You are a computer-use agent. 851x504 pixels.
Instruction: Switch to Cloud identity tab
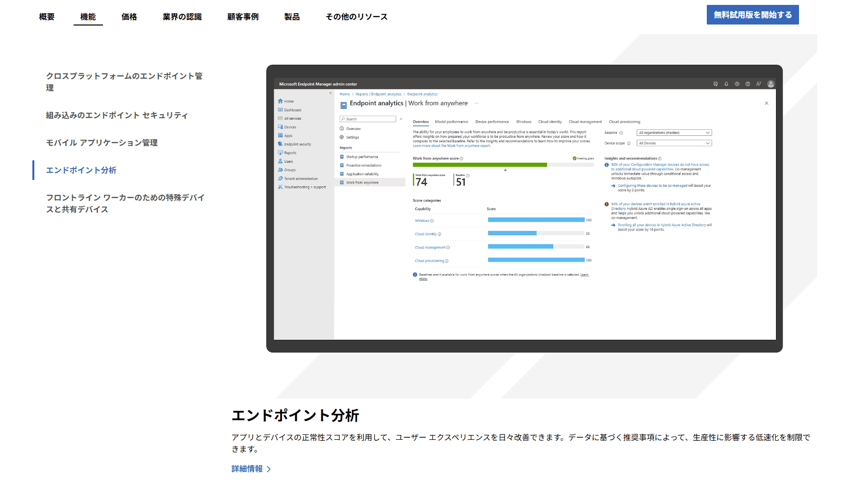pos(550,122)
